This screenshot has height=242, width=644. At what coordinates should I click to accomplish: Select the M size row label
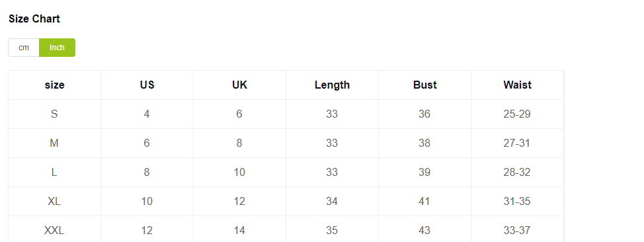54,143
